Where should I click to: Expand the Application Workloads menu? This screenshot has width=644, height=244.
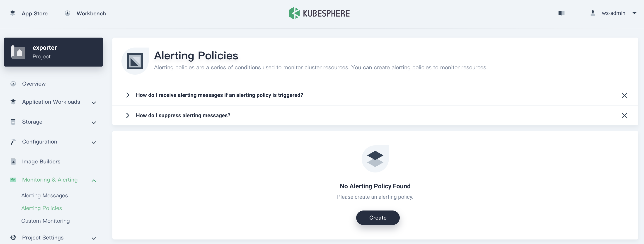[x=94, y=102]
